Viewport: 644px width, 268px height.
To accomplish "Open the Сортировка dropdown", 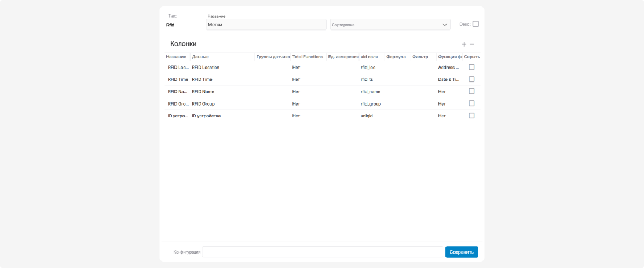I will (x=390, y=25).
